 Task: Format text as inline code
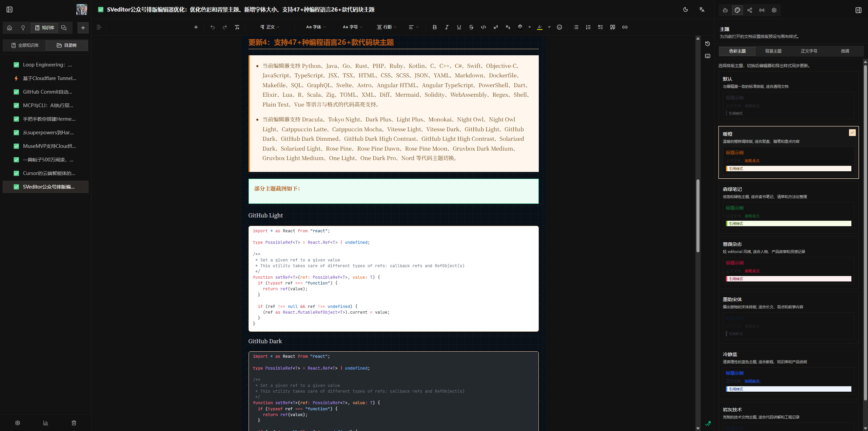click(484, 27)
